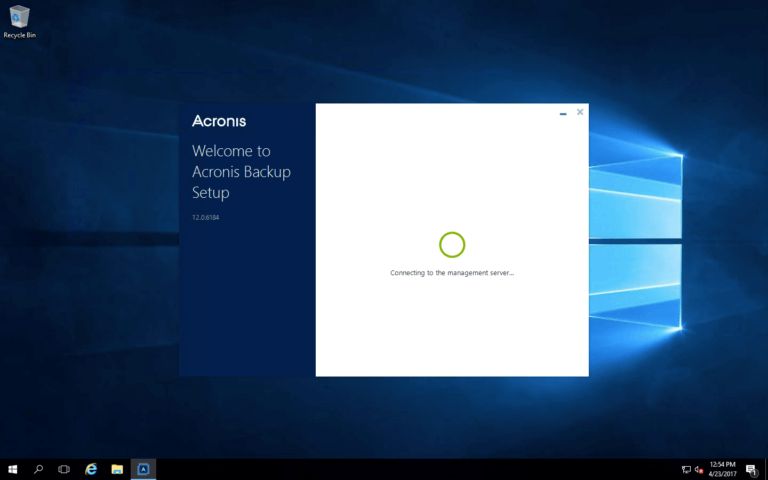Open the volume tray icon
Screen dimensions: 768x480
coord(699,470)
